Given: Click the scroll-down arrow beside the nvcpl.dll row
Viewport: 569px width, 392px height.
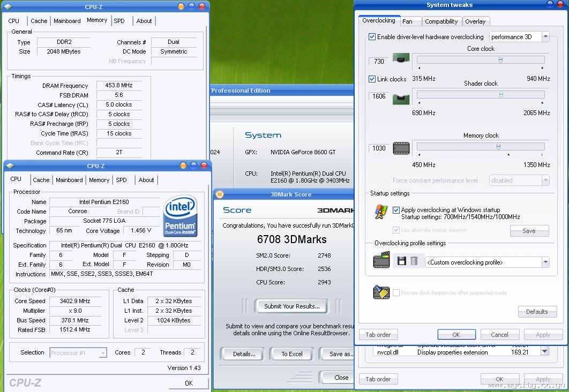Looking at the screenshot, I should [x=544, y=351].
